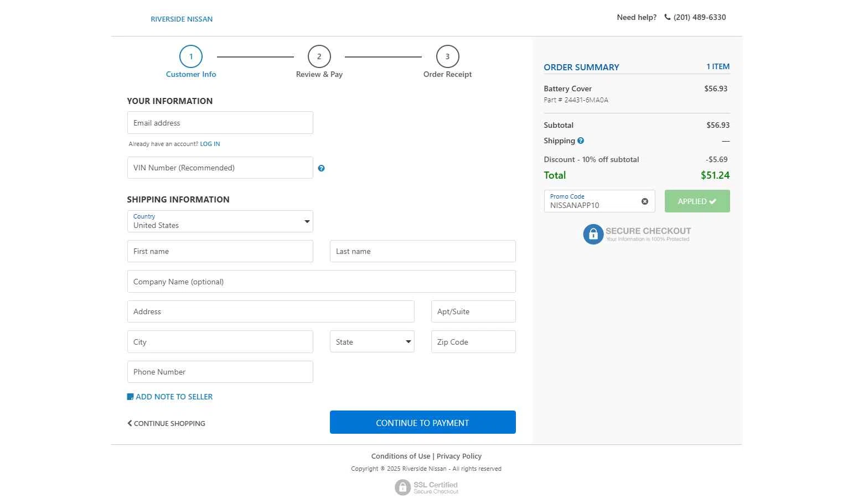Focus the Email address field
Viewport: 853px width, 504px height.
point(220,123)
